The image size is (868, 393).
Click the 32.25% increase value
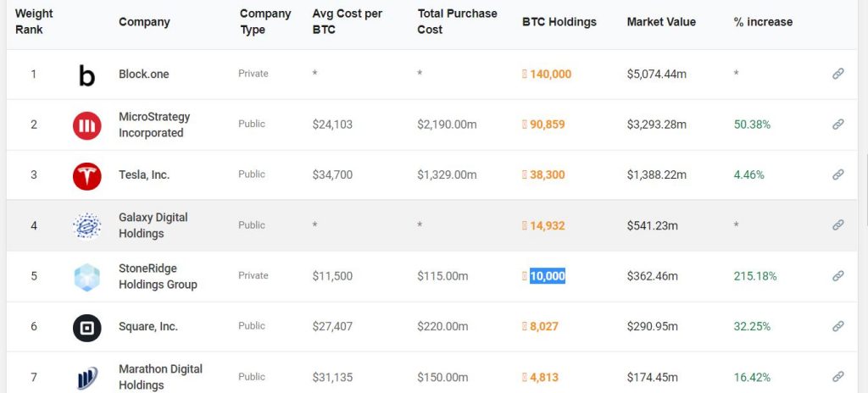tap(752, 327)
